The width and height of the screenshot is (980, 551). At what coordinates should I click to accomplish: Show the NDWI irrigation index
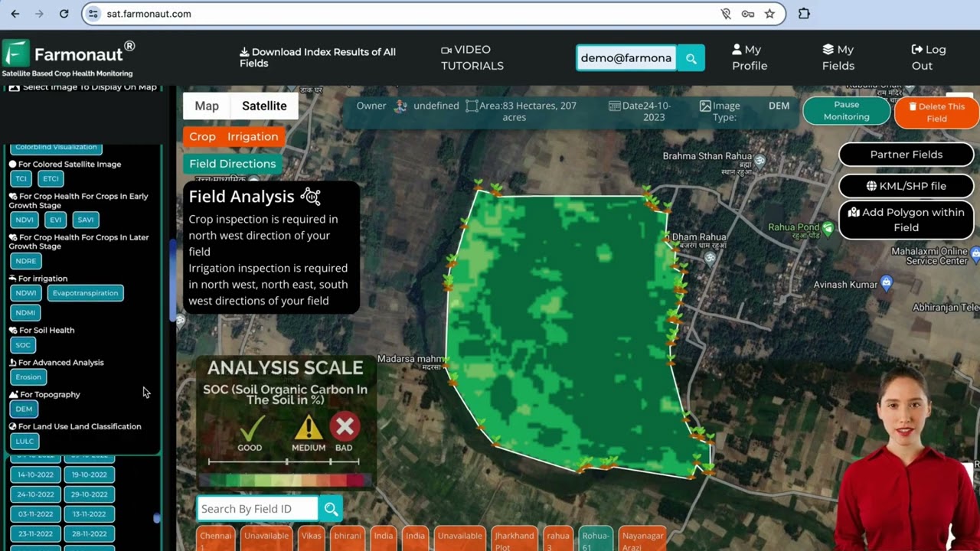click(25, 293)
